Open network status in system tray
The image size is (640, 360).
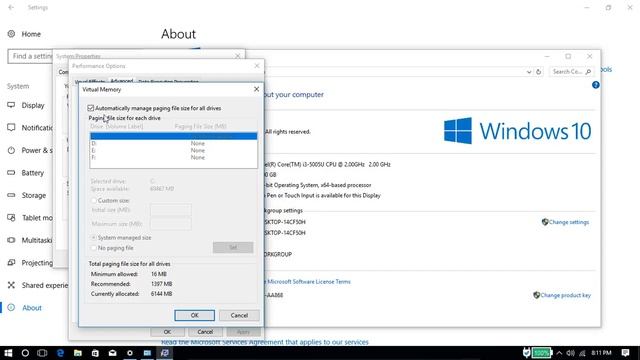pos(582,353)
